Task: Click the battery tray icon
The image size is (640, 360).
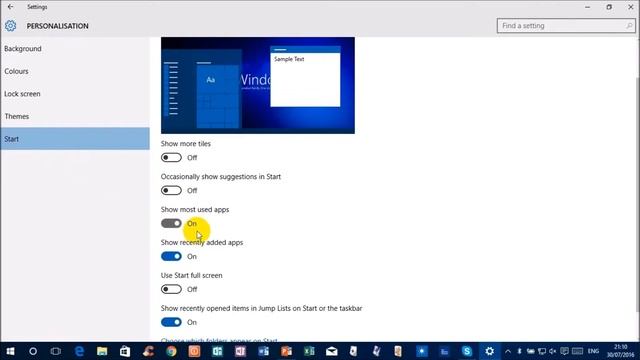Action: [x=530, y=351]
